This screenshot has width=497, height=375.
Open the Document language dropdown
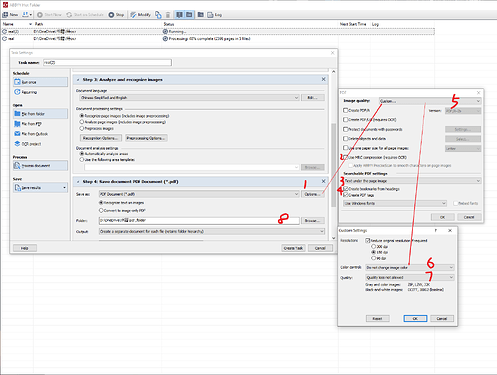coord(189,98)
